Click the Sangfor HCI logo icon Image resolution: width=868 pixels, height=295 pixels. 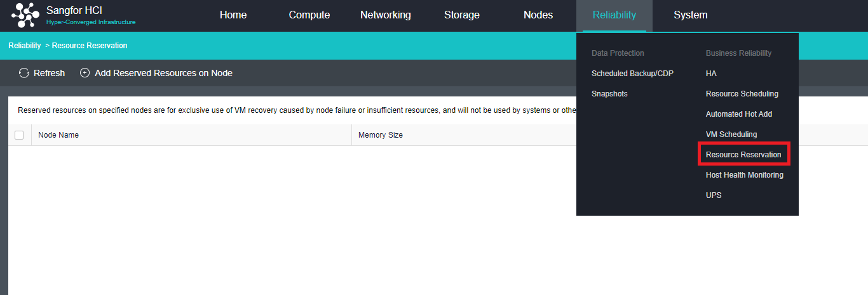tap(25, 15)
